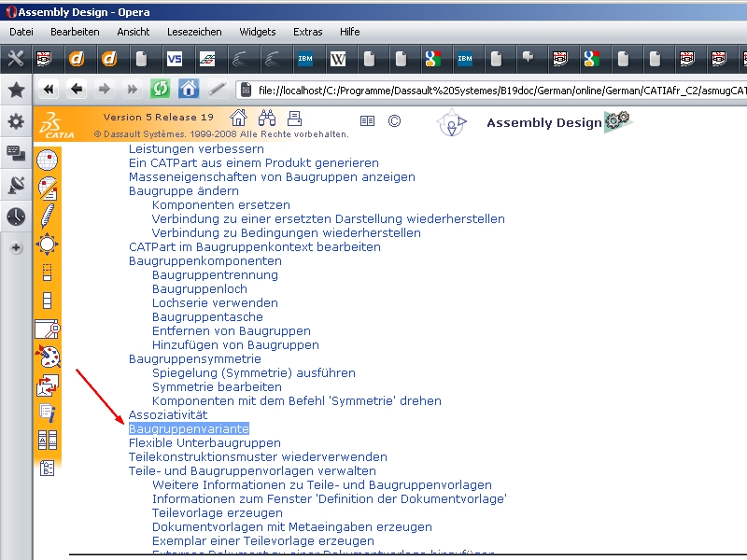The width and height of the screenshot is (747, 560).
Task: Open the gear Widgets panel
Action: click(x=16, y=121)
